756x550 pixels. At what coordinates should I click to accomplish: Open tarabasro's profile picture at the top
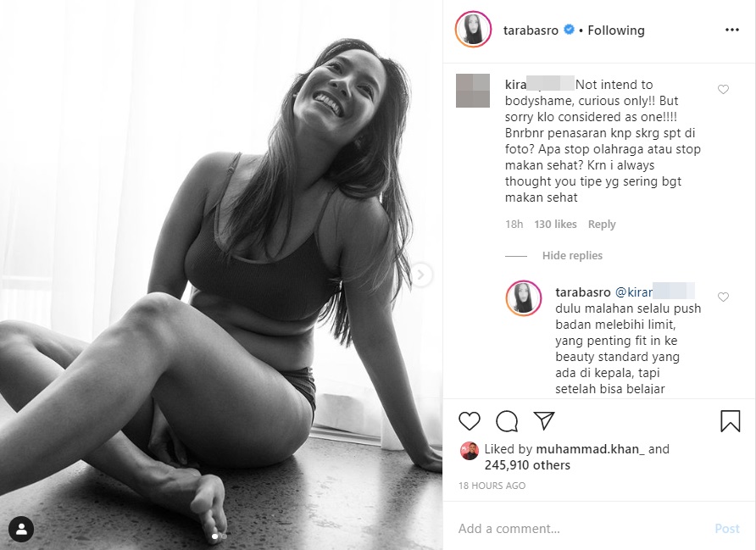[x=471, y=30]
